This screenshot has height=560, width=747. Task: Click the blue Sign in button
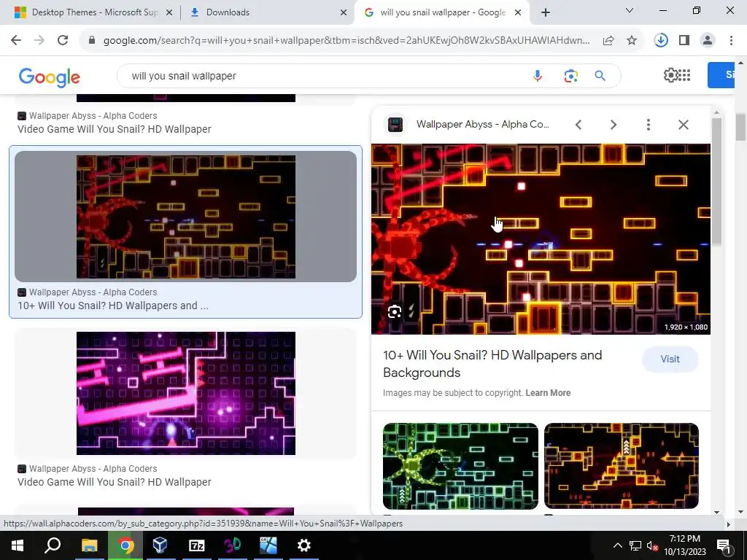pyautogui.click(x=721, y=75)
